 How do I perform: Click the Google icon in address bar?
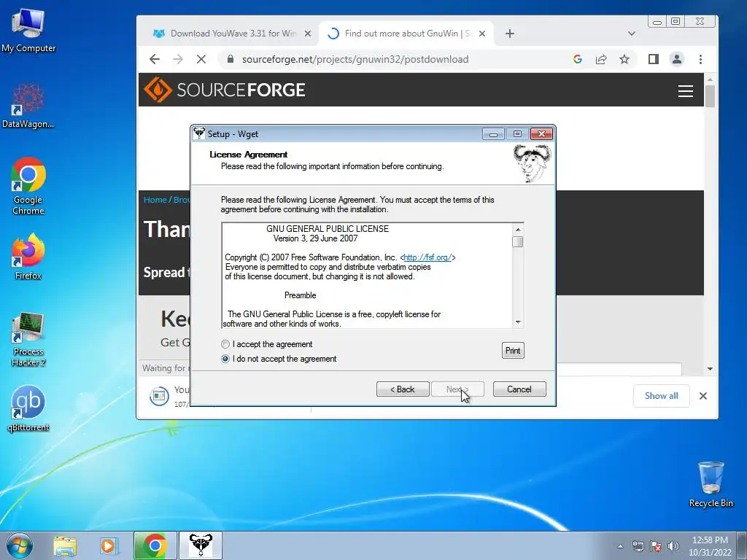pos(578,59)
